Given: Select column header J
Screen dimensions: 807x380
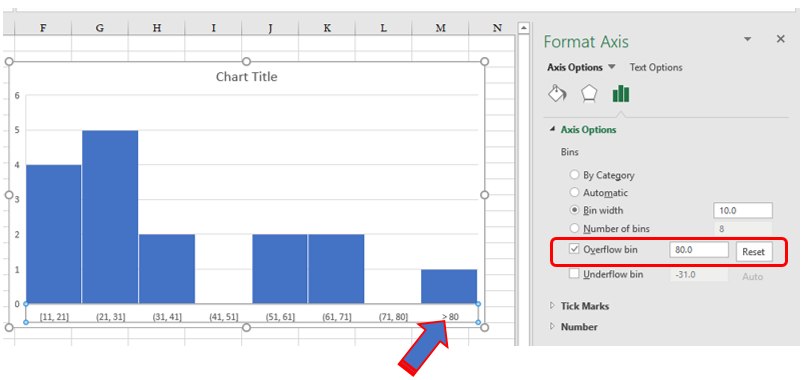Looking at the screenshot, I should coord(270,28).
